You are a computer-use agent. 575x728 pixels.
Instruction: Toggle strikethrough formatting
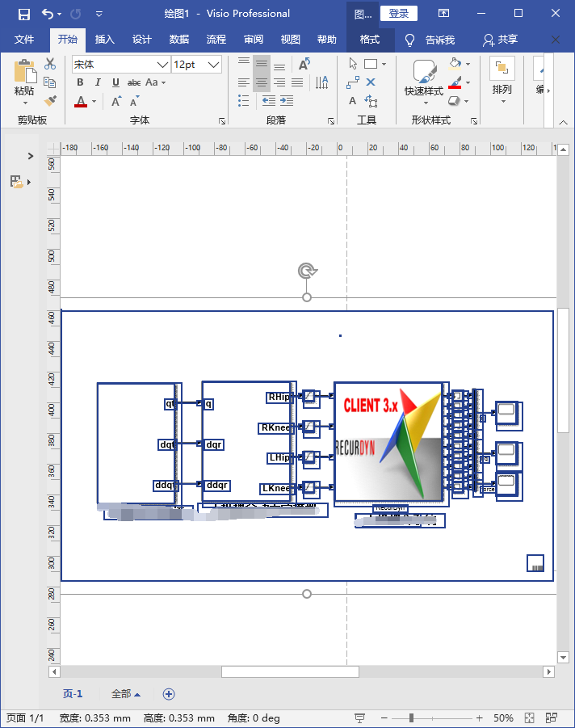tap(134, 82)
